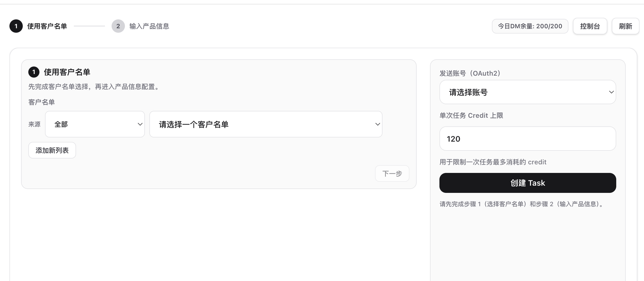The width and height of the screenshot is (644, 281).
Task: Click the Credit limit input showing 120
Action: pyautogui.click(x=527, y=139)
